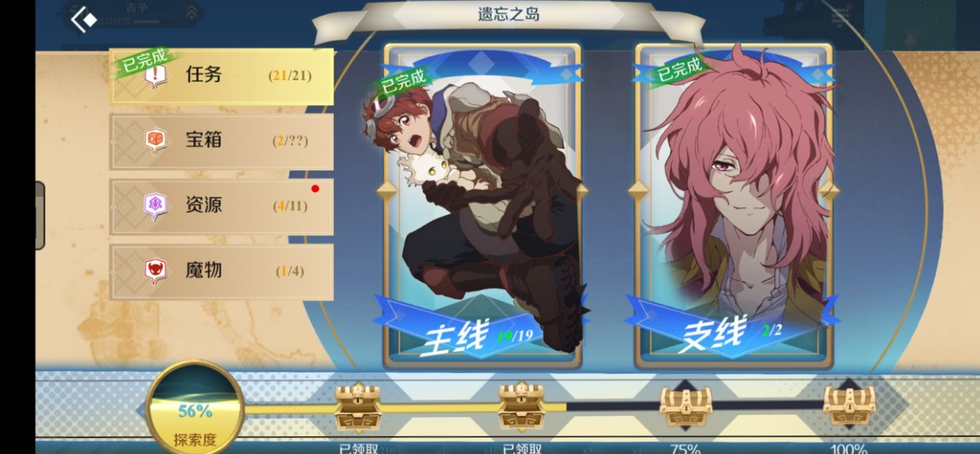Claim the 100% exploration chest

849,406
